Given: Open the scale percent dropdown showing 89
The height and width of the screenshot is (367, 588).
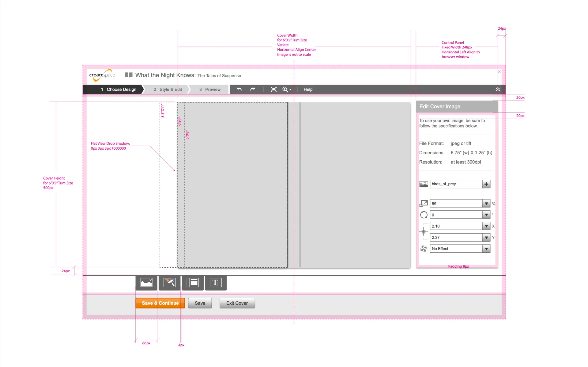Looking at the screenshot, I should tap(486, 204).
